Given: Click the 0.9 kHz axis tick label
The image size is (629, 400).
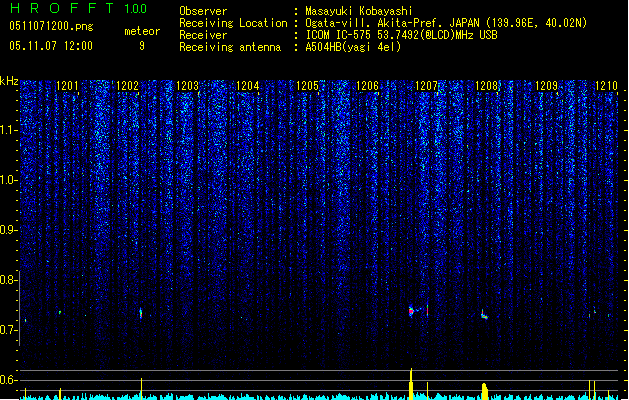Looking at the screenshot, I should pyautogui.click(x=7, y=230).
